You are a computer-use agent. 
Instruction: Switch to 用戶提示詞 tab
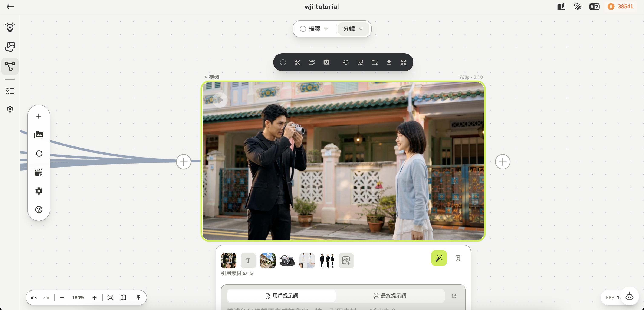tap(281, 296)
